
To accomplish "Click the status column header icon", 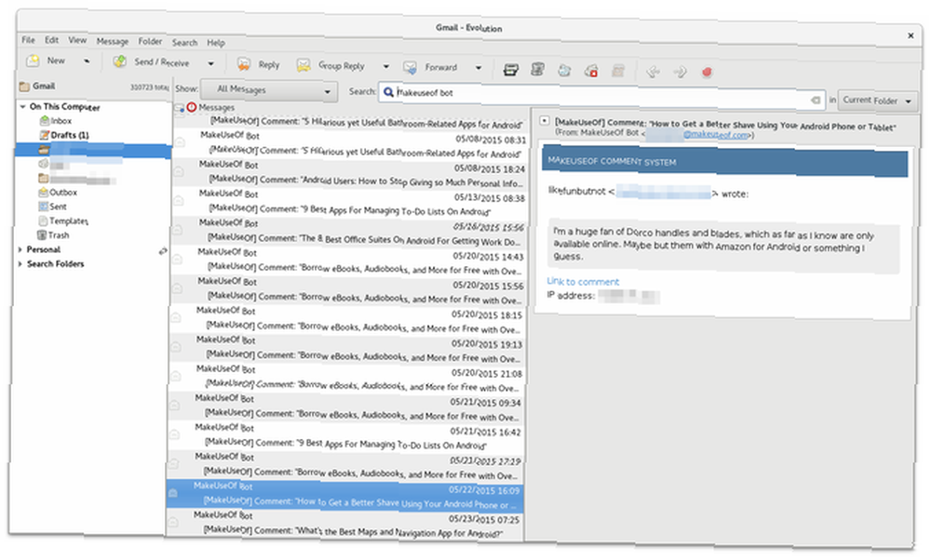I will (180, 108).
